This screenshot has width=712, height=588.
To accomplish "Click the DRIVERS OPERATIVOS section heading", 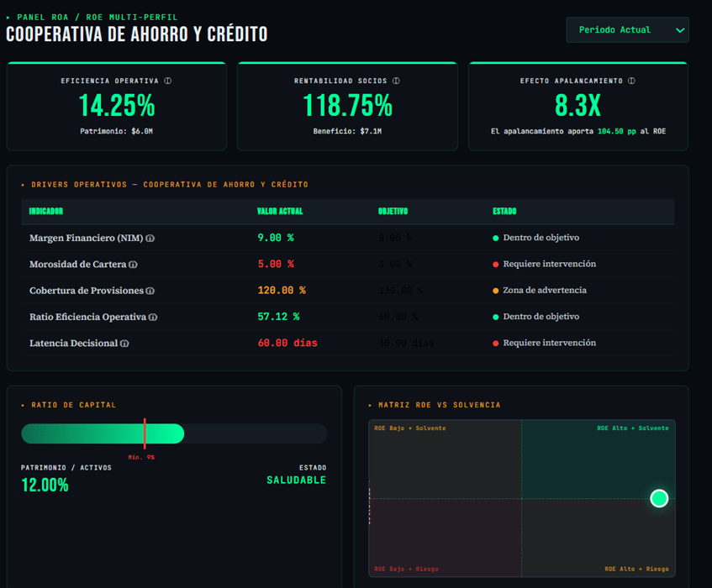I will pos(169,185).
